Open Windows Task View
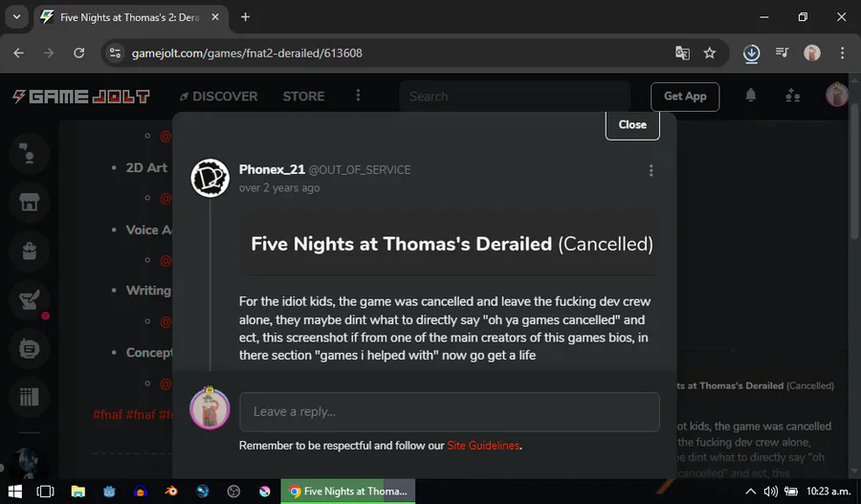 click(x=45, y=492)
